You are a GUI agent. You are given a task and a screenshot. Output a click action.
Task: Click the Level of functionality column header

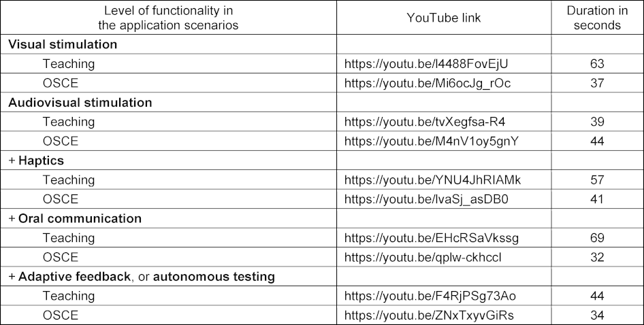tap(168, 18)
